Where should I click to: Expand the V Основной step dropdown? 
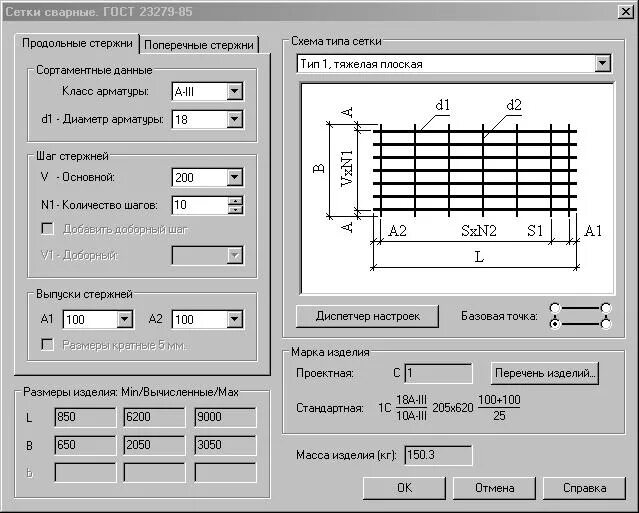click(x=235, y=177)
